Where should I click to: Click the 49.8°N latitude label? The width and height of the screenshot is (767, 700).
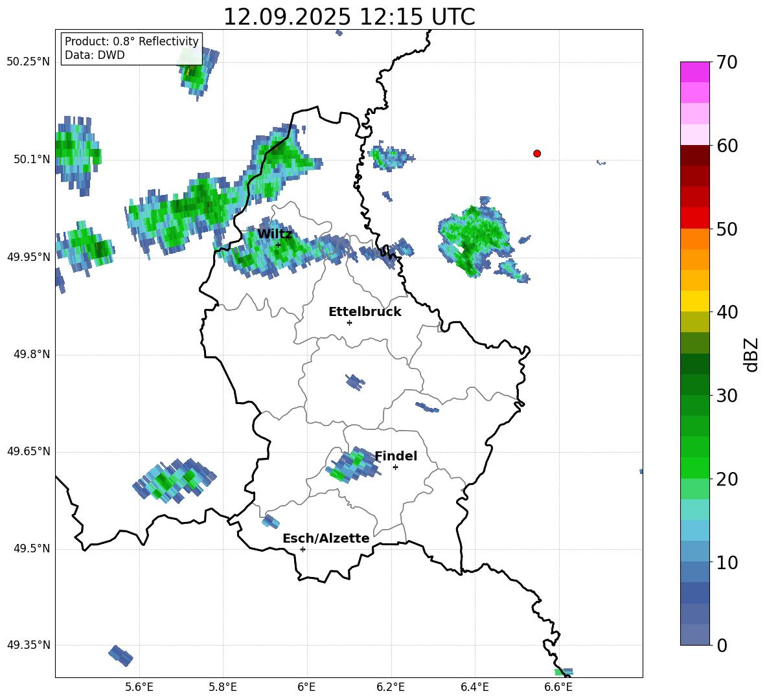pos(31,354)
